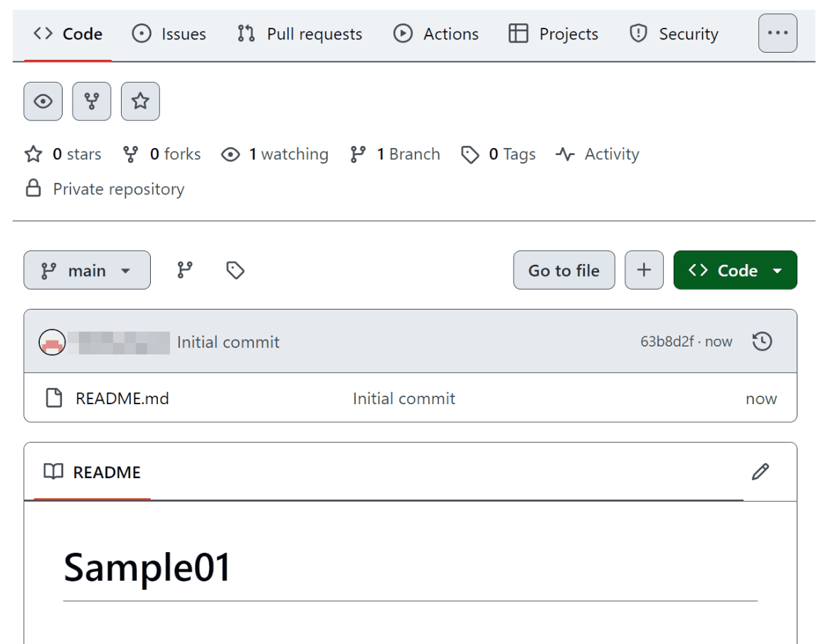Open the 0 stars link
The height and width of the screenshot is (644, 833).
(x=63, y=154)
